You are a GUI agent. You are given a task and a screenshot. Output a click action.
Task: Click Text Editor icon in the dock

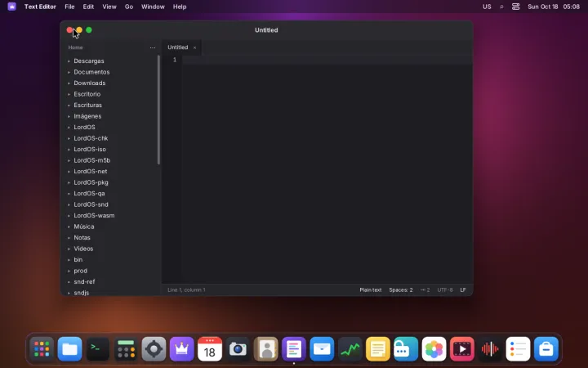(294, 349)
